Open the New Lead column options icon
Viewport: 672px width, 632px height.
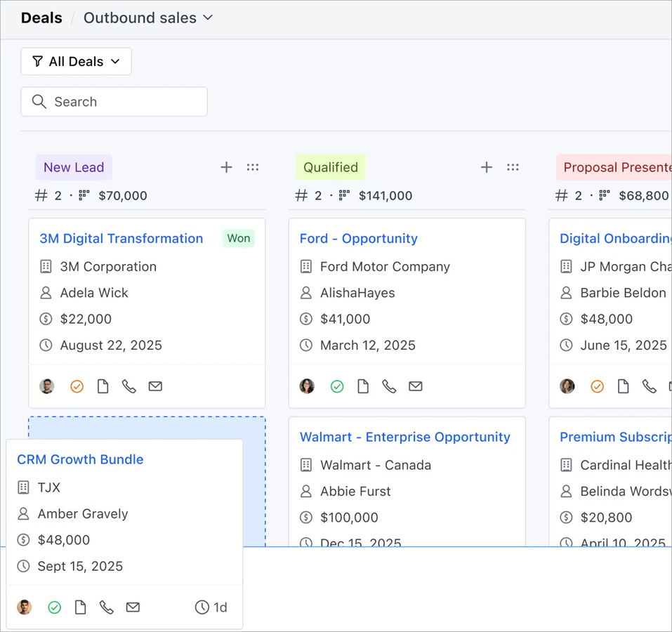pyautogui.click(x=253, y=167)
